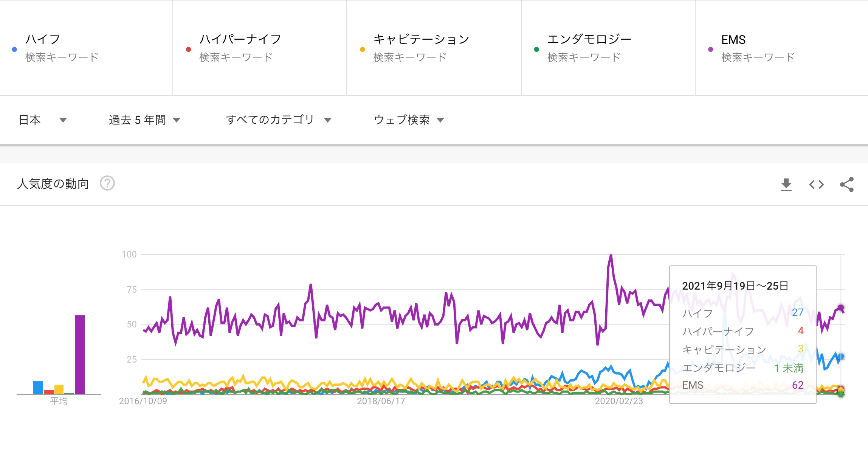Screen dimensions: 868x459
Task: Click the share chart icon
Action: 846,185
